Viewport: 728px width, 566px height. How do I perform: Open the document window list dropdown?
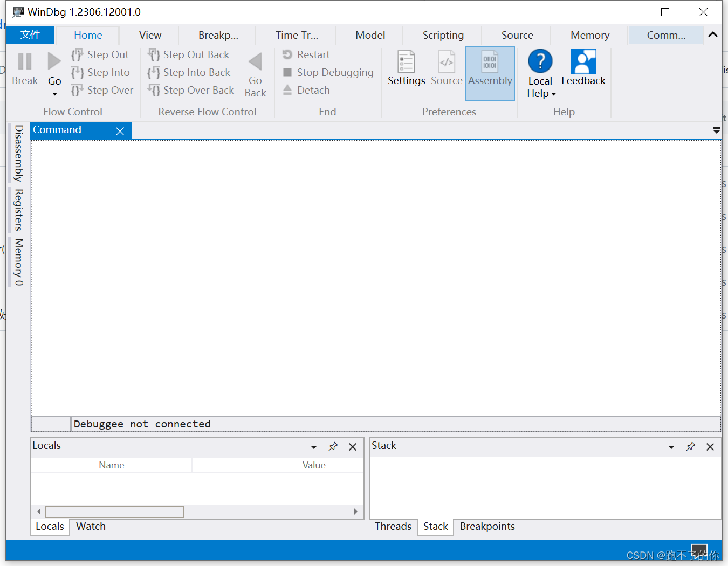click(x=717, y=130)
